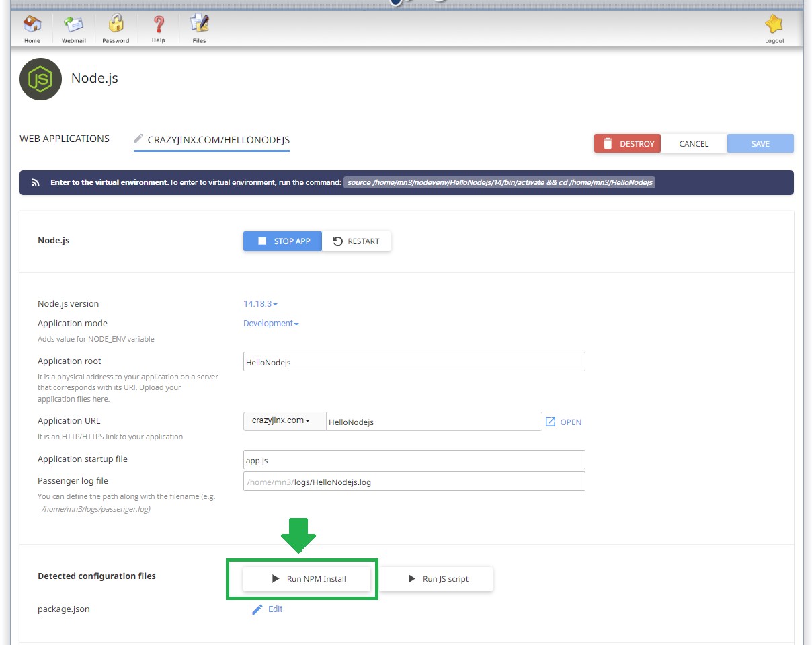Save the application settings

pyautogui.click(x=760, y=143)
